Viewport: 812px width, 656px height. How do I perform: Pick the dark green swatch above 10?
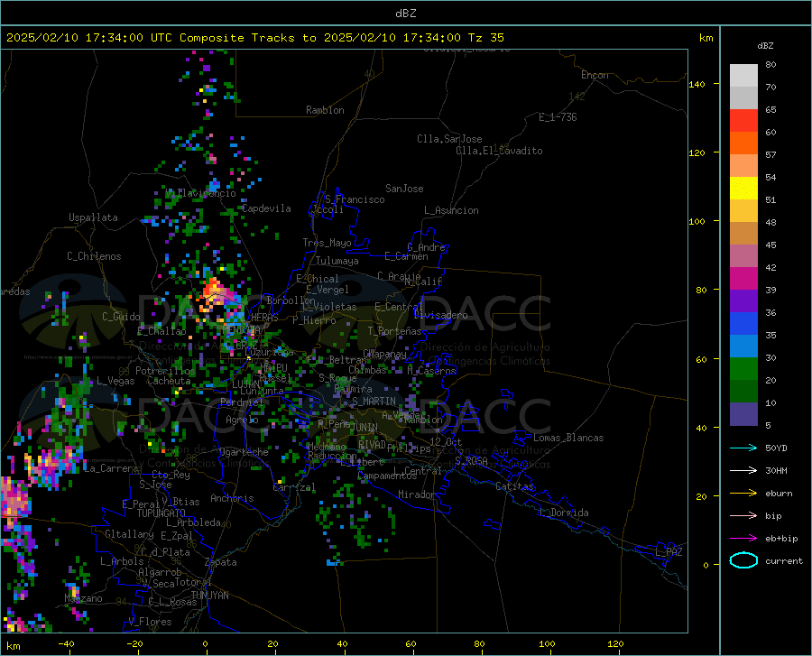tap(743, 392)
